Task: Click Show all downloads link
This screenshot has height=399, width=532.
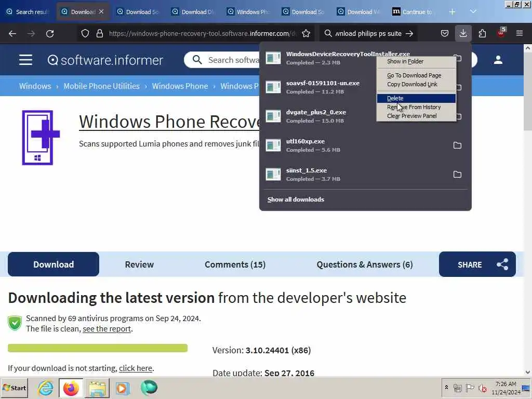Action: pos(296,199)
